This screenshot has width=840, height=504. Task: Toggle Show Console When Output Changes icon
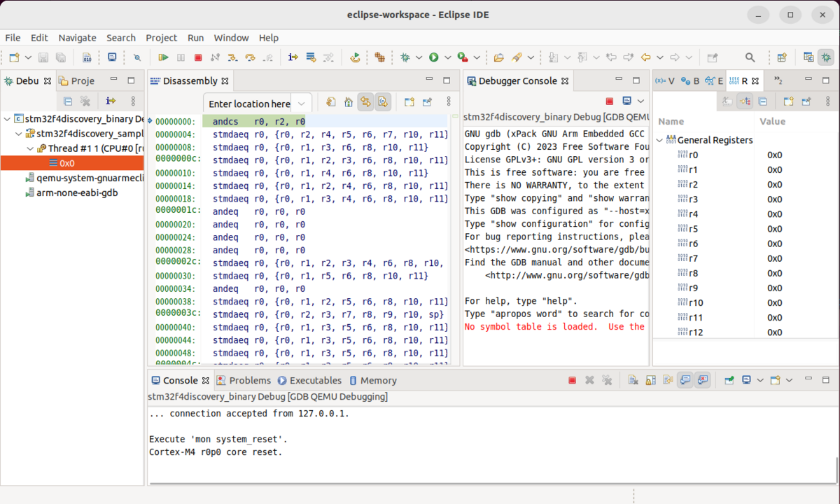pyautogui.click(x=685, y=380)
